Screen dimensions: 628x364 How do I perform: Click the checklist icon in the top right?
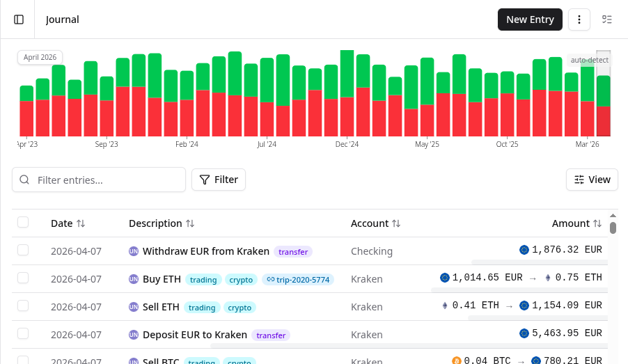[607, 19]
